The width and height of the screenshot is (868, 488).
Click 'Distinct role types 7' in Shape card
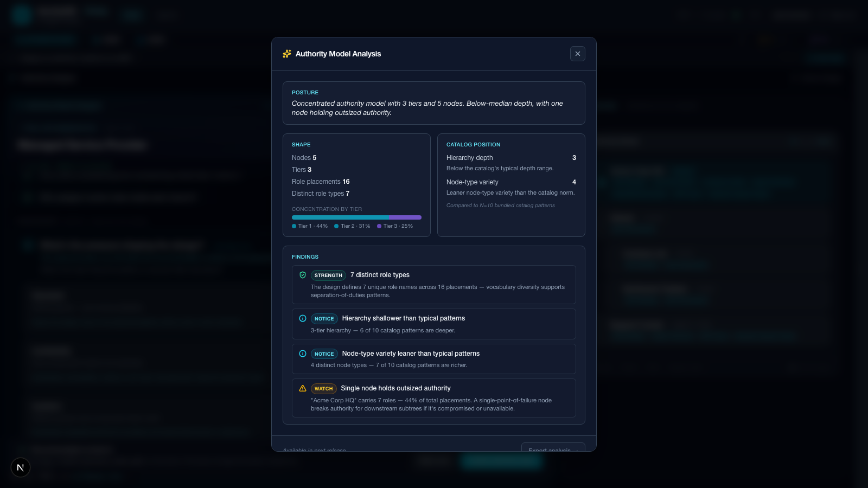[321, 194]
